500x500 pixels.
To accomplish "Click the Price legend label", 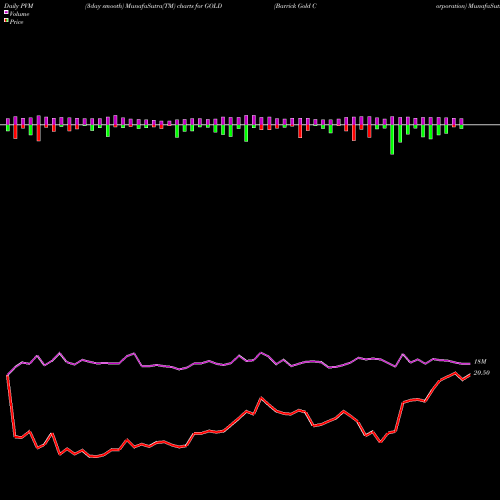I will [16, 22].
